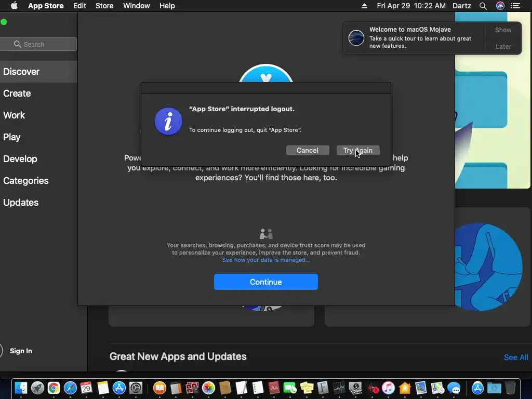Open the Home app house icon

pos(405,388)
